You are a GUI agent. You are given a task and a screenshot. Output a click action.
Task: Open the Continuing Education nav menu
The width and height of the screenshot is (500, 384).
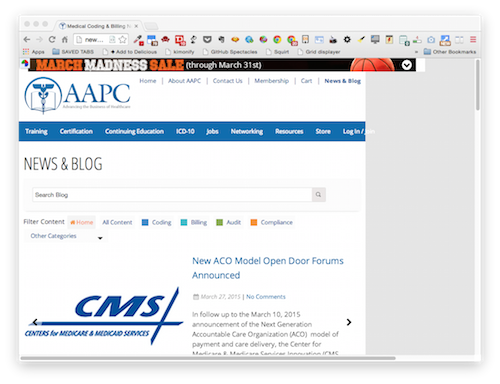coord(134,131)
